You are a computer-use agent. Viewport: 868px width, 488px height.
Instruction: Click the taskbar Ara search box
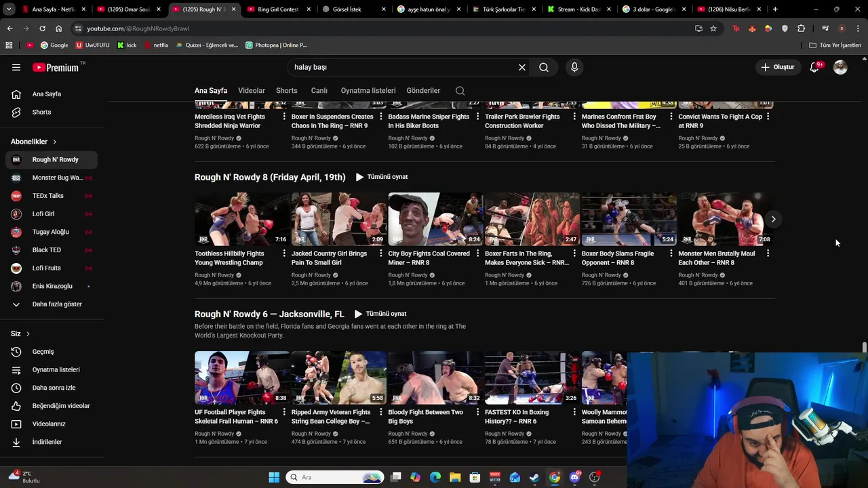[335, 477]
